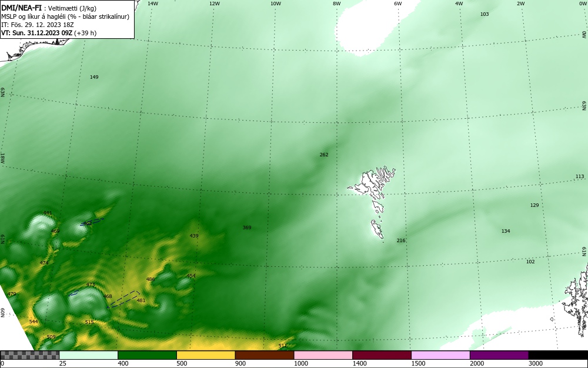
Task: Click the '2W' longitude label
Action: (x=520, y=4)
